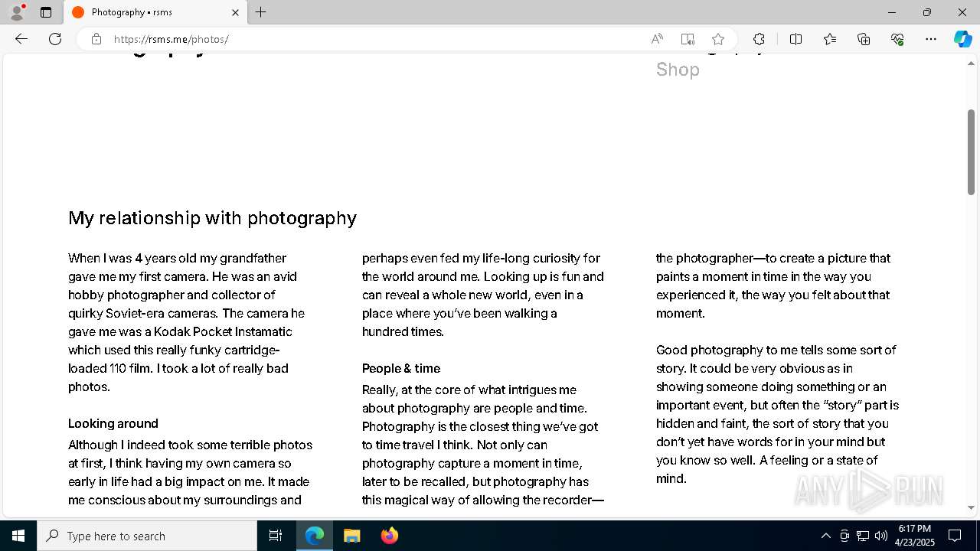View site information lock icon
Viewport: 980px width, 551px height.
(x=96, y=39)
